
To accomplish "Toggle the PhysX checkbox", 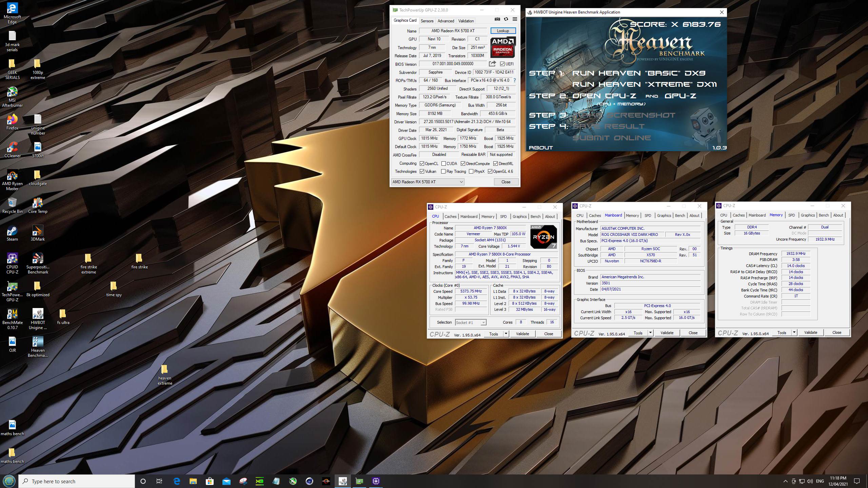I will pos(471,171).
